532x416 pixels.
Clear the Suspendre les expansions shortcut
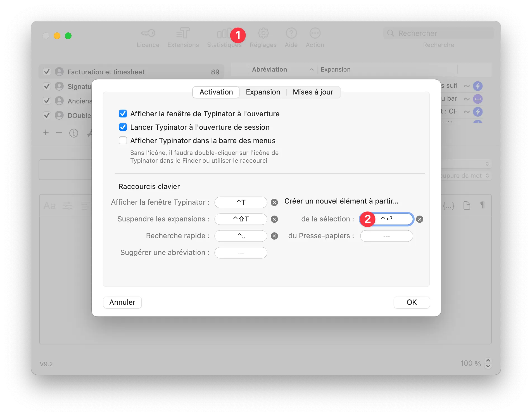pos(274,219)
